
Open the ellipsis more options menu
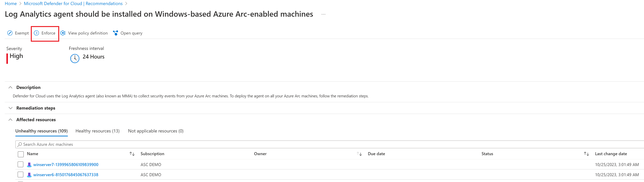coord(323,14)
